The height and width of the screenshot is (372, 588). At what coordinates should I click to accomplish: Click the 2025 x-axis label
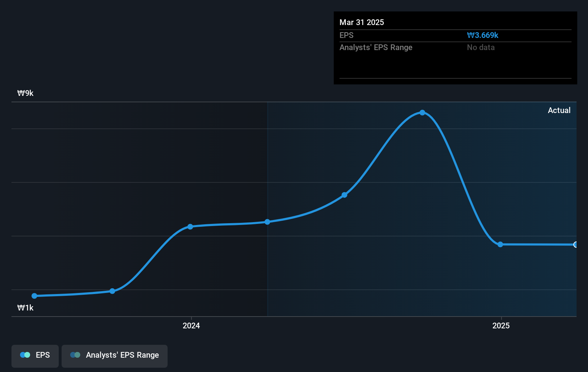[501, 325]
